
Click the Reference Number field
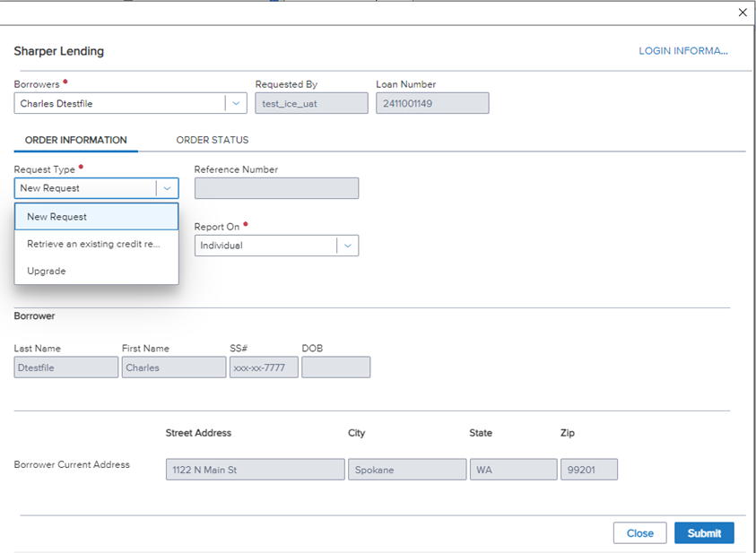point(276,188)
